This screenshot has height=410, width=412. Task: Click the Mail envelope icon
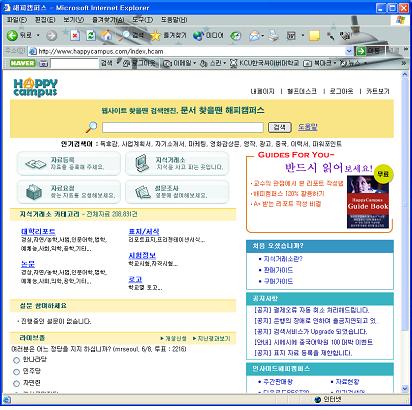point(255,35)
